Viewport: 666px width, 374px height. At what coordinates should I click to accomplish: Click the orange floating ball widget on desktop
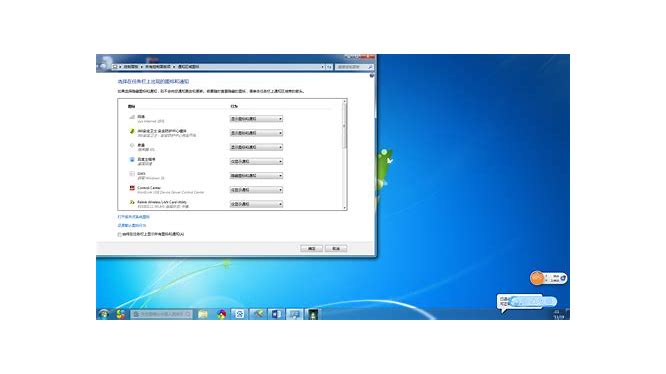(x=537, y=278)
